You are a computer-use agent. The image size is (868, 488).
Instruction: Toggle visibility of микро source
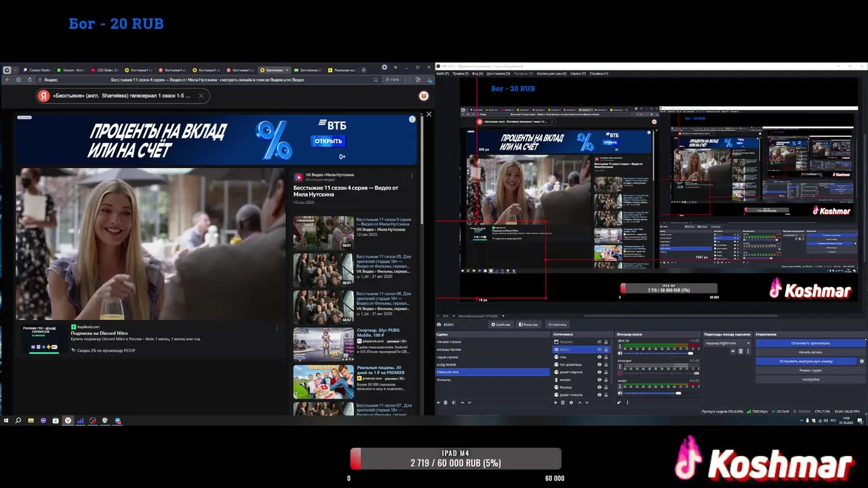pyautogui.click(x=599, y=380)
